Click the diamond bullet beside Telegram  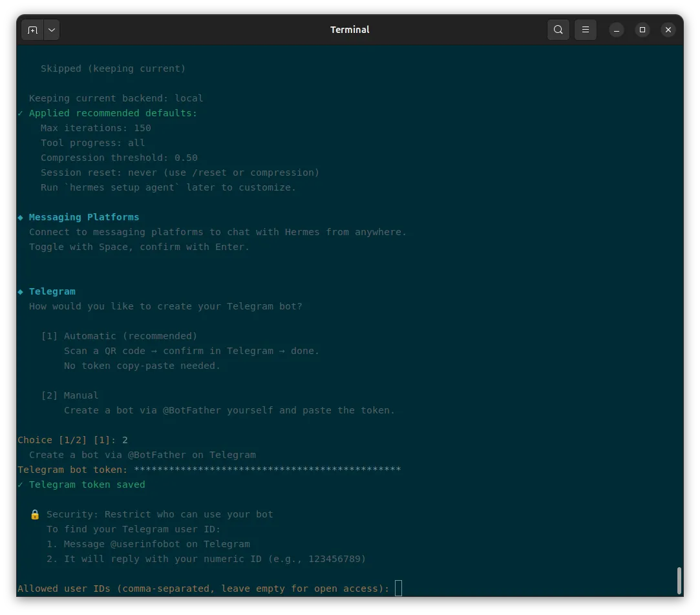click(x=20, y=292)
